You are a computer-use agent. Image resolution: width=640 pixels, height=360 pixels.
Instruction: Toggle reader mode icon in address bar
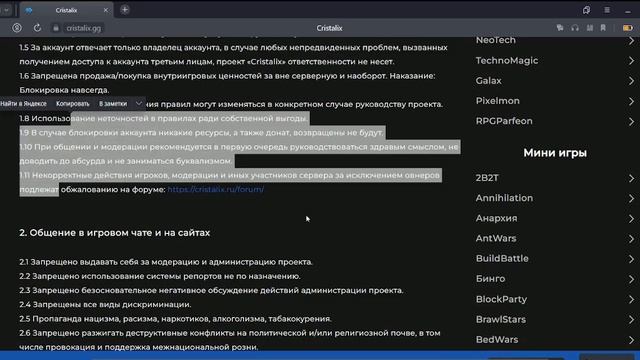tap(590, 28)
